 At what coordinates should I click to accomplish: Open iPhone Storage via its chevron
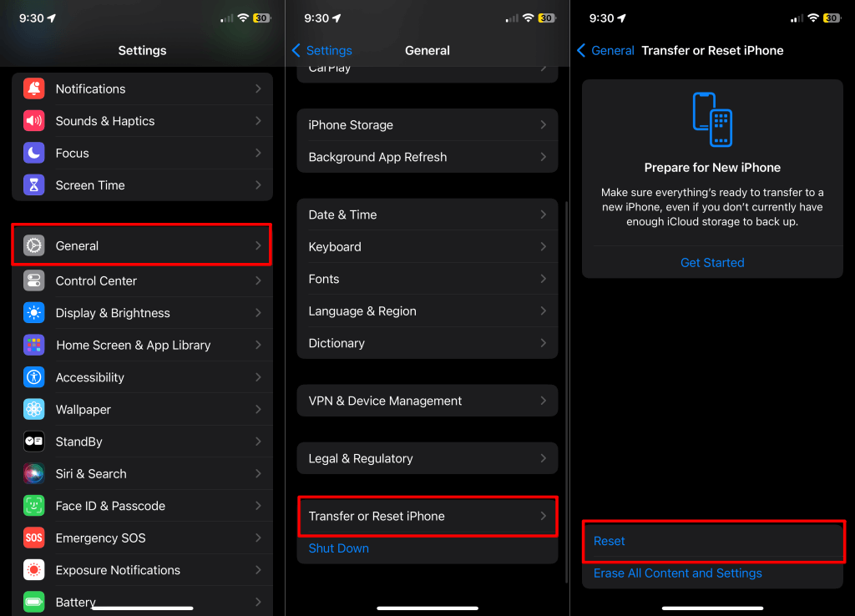[x=543, y=125]
